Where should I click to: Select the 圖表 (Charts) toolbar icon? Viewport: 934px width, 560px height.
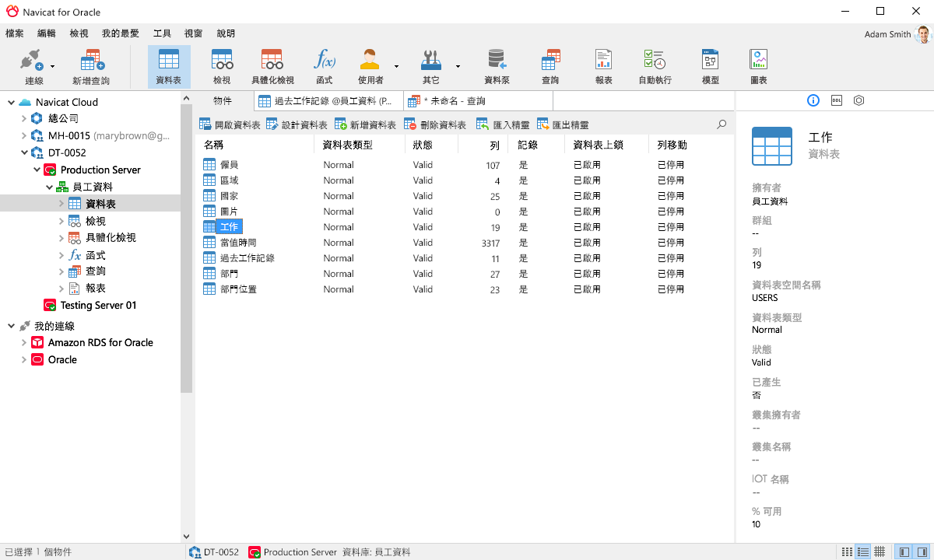(x=757, y=66)
